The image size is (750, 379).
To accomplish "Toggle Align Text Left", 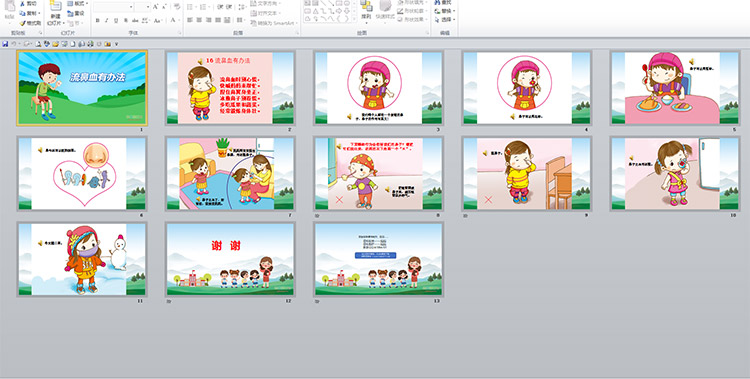I will [x=189, y=20].
